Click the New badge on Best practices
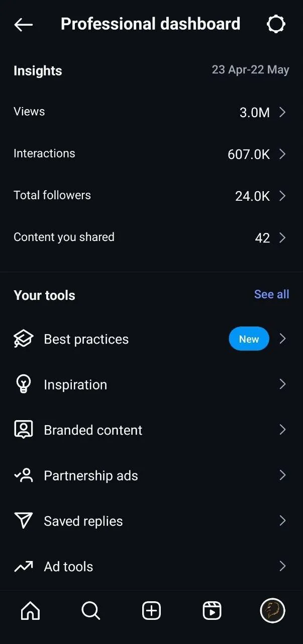 (249, 339)
